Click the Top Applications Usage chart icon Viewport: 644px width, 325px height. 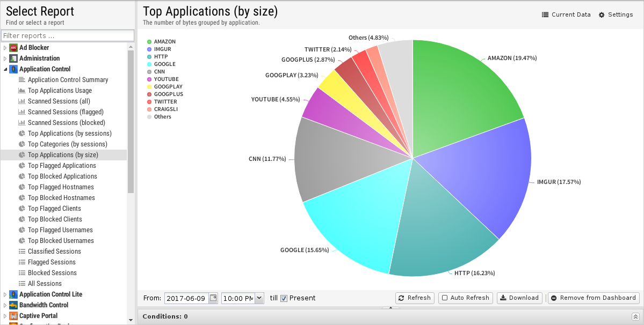(22, 90)
